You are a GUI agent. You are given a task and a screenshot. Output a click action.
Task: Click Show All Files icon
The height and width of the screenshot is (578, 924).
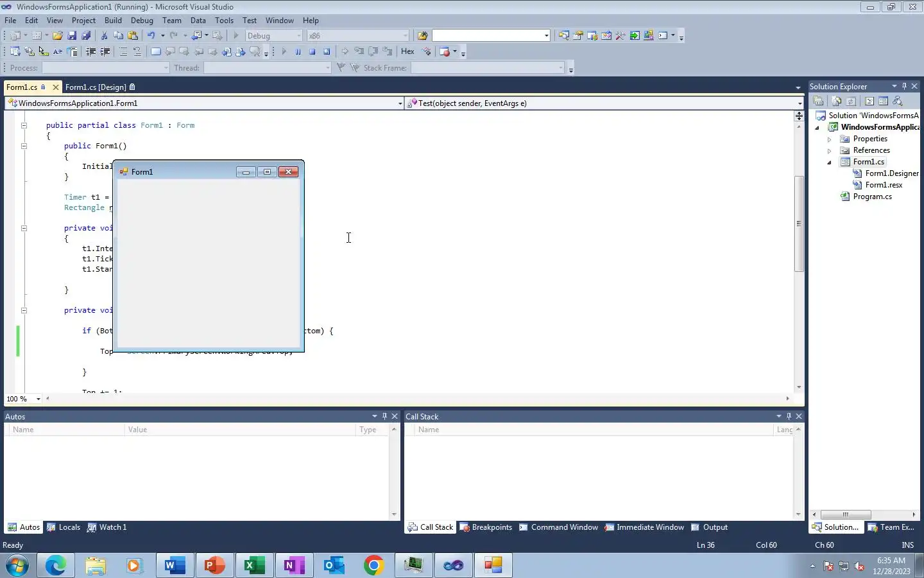point(837,101)
